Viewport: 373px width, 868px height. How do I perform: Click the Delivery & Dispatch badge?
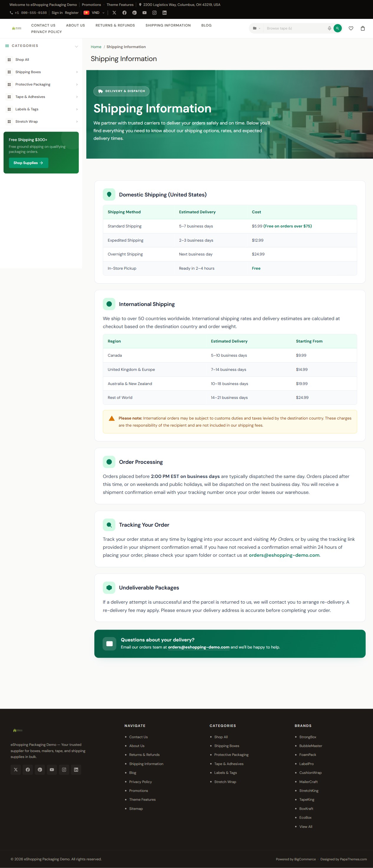point(121,91)
